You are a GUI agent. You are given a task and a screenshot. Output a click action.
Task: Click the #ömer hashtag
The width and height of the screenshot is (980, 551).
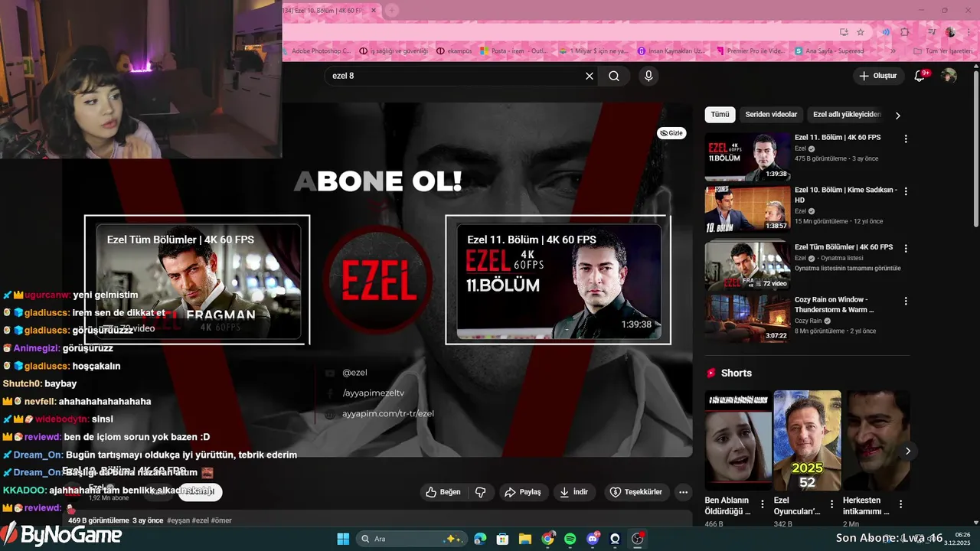tap(221, 520)
